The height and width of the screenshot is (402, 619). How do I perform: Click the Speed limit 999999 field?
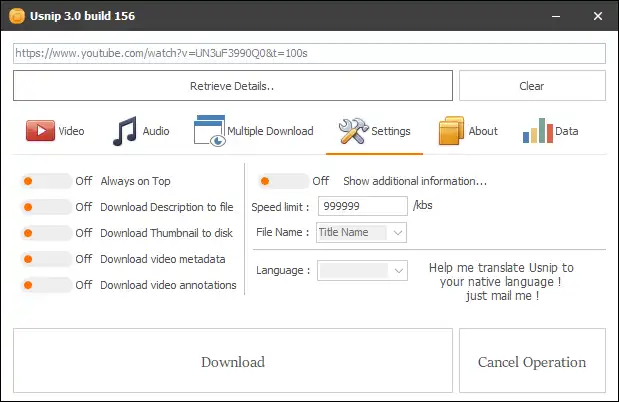363,206
